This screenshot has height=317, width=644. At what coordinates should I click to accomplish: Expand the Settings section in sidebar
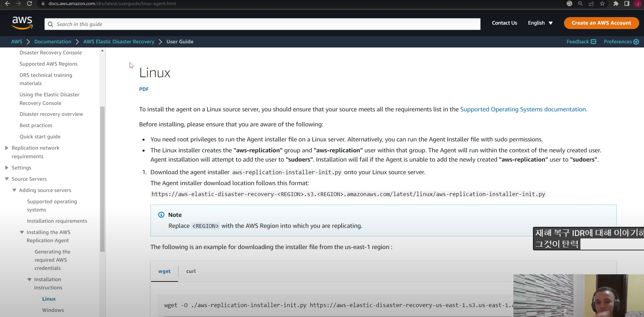coord(6,168)
